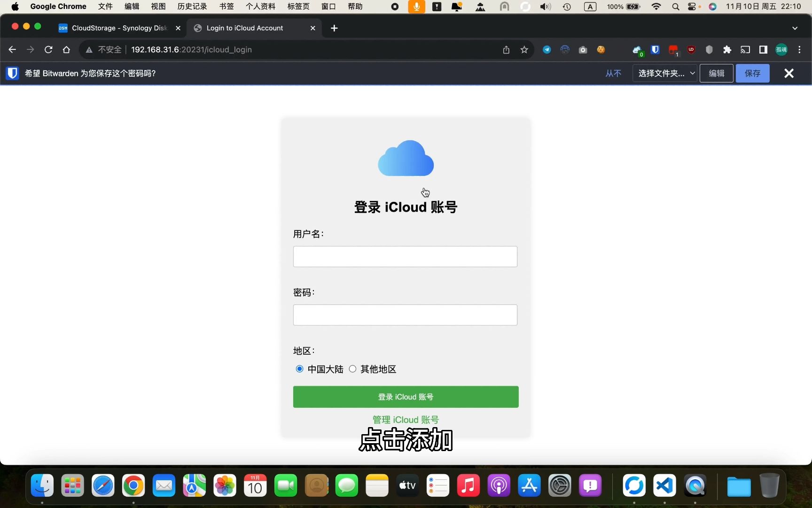Select the Login to iCloud Account tab
Screen dimensions: 812x508
click(254, 28)
